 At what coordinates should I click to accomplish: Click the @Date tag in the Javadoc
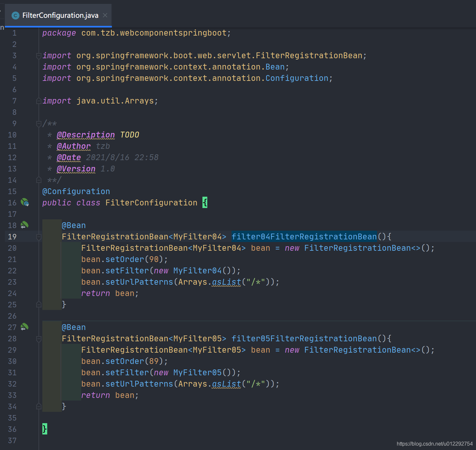coord(69,158)
